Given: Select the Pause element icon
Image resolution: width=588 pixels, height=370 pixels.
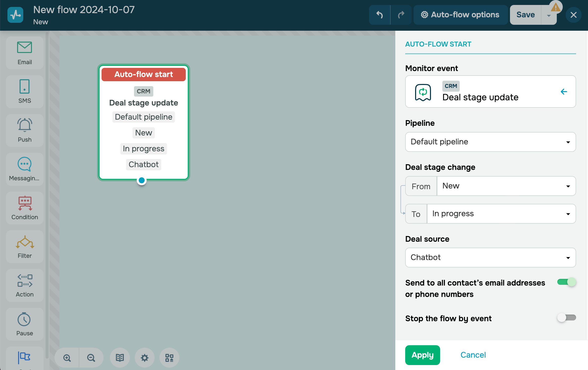Looking at the screenshot, I should (25, 319).
